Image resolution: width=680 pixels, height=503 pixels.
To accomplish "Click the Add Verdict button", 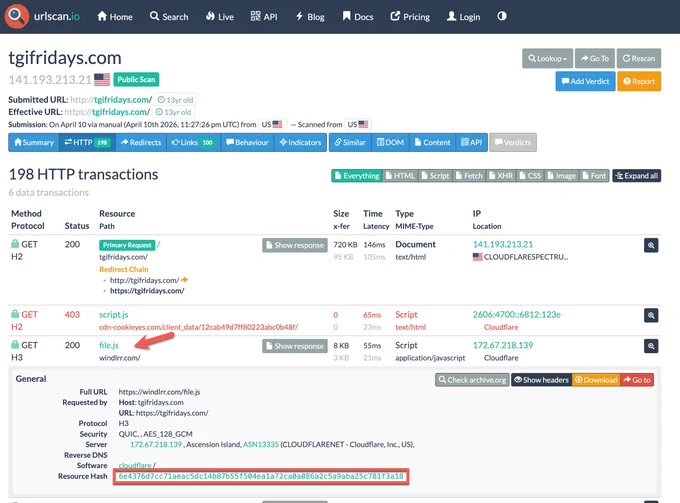I will [585, 81].
